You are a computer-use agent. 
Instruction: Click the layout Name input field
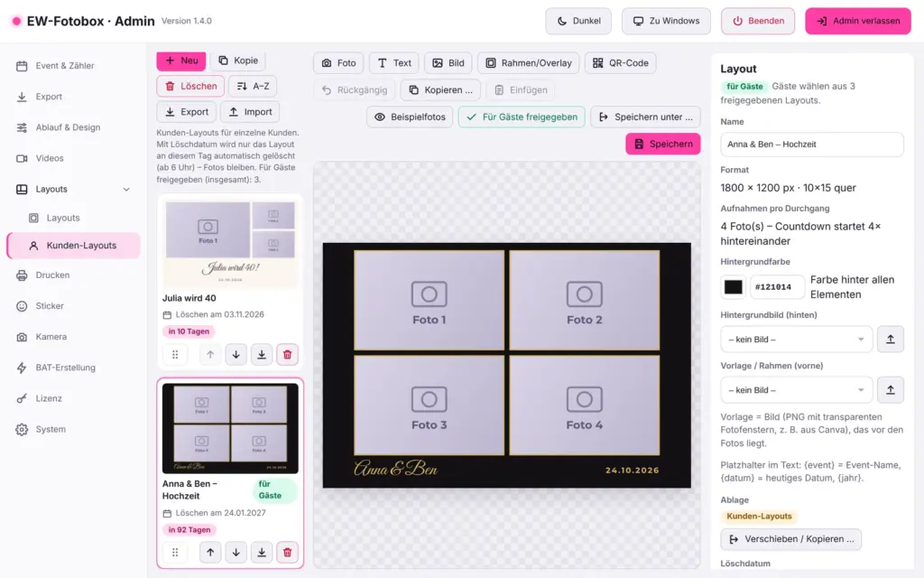[811, 144]
